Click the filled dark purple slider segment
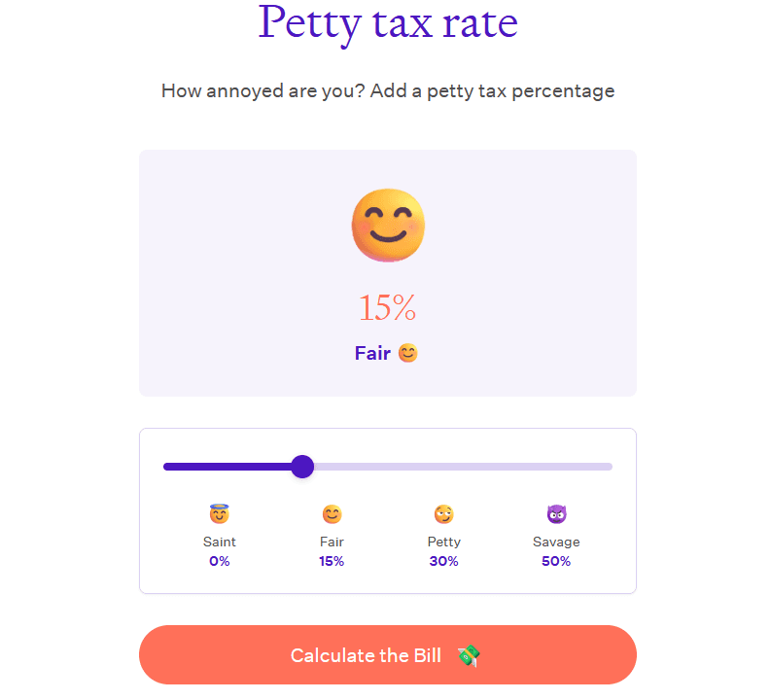This screenshot has width=771, height=700. tap(228, 467)
